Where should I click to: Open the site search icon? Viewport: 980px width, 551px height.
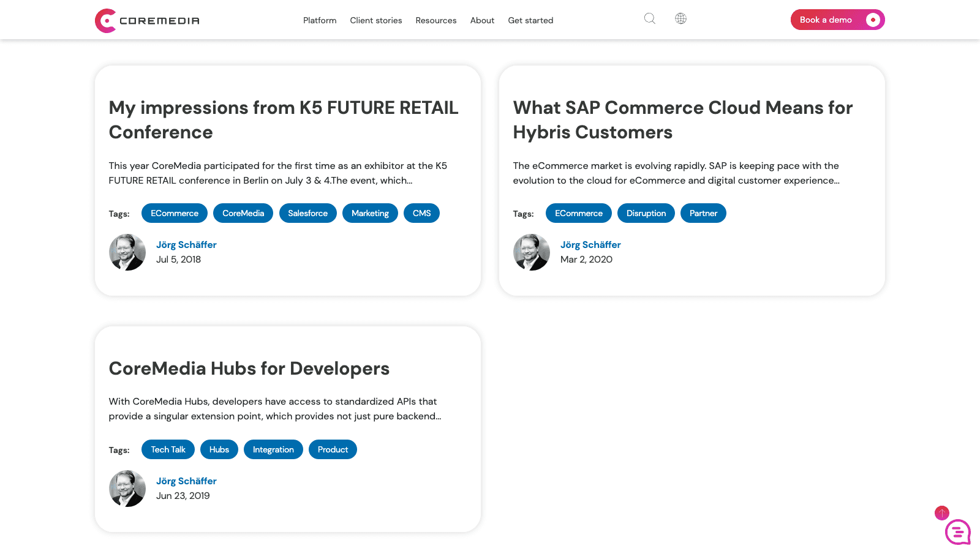[x=650, y=18]
